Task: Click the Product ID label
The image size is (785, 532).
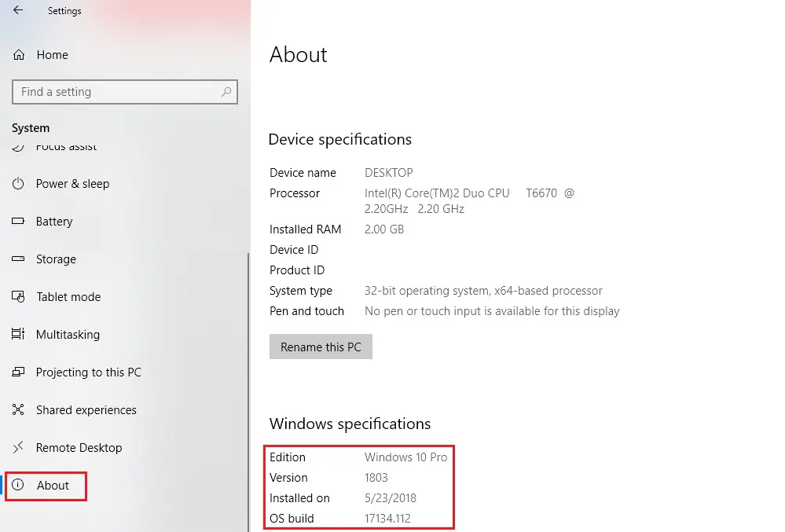Action: click(x=297, y=270)
